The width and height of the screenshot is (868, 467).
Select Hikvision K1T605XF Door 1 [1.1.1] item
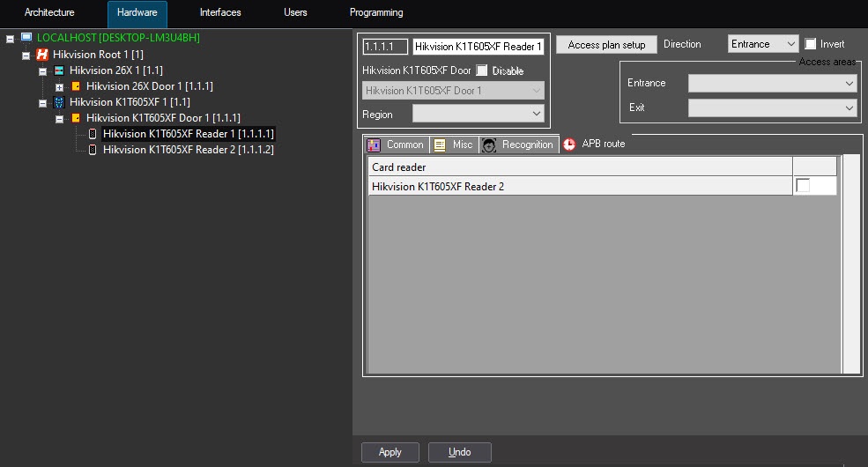pos(163,118)
